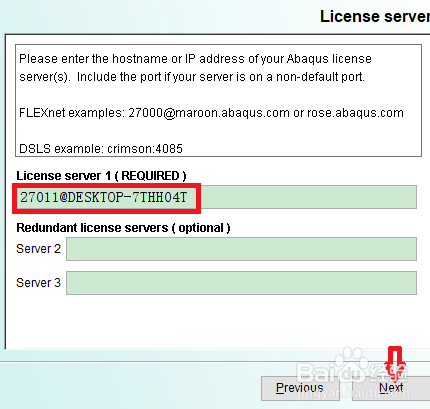Go to the Next installer step

pos(391,388)
